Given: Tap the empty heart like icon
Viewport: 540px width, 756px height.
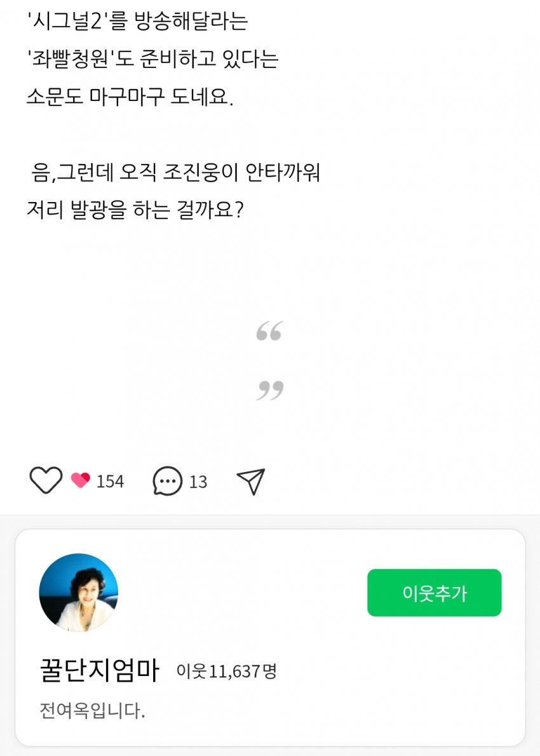Looking at the screenshot, I should pos(46,480).
